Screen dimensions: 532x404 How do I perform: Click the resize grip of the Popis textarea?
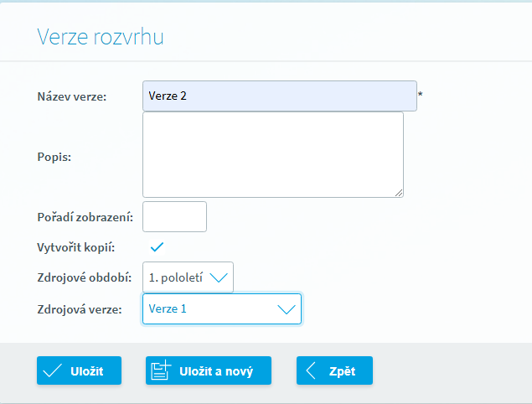(399, 193)
